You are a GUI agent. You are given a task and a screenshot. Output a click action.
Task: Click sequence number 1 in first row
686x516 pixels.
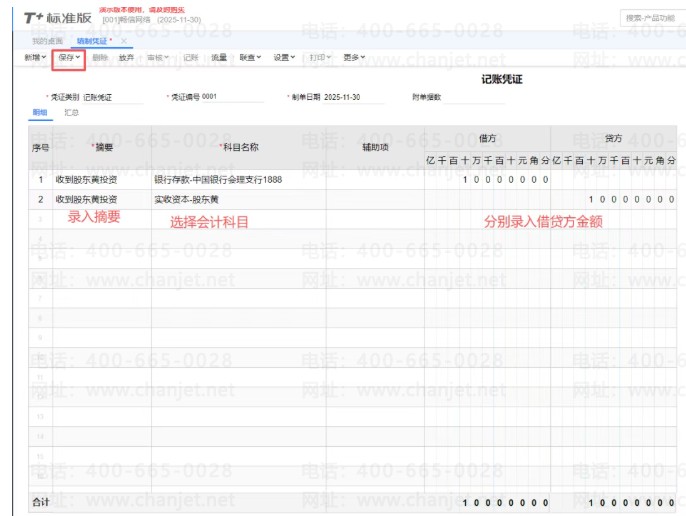(41, 179)
